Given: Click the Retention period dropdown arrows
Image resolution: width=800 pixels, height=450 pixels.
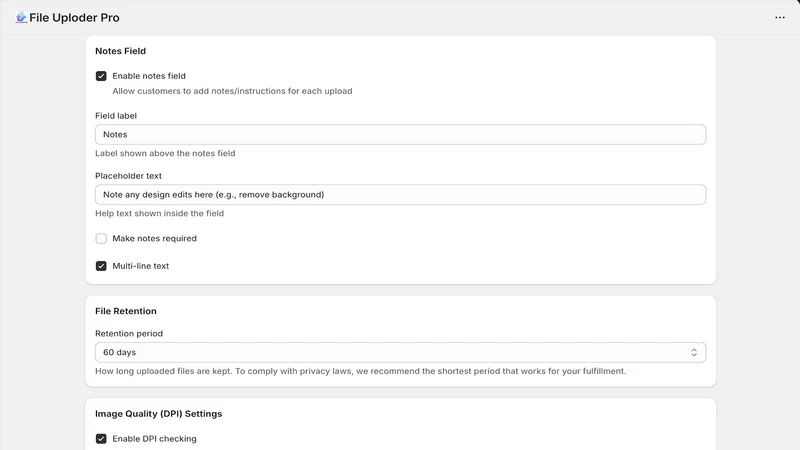Looking at the screenshot, I should [x=694, y=353].
